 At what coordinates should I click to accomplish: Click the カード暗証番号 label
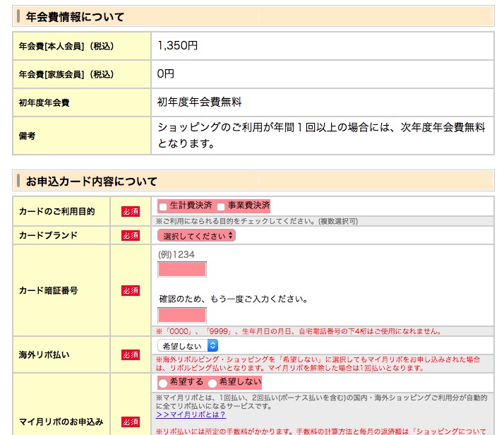(x=48, y=290)
